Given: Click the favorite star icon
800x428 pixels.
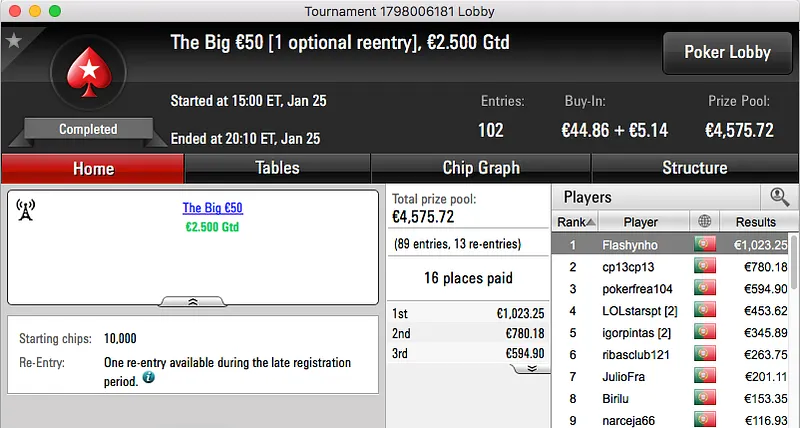Looking at the screenshot, I should pos(14,41).
